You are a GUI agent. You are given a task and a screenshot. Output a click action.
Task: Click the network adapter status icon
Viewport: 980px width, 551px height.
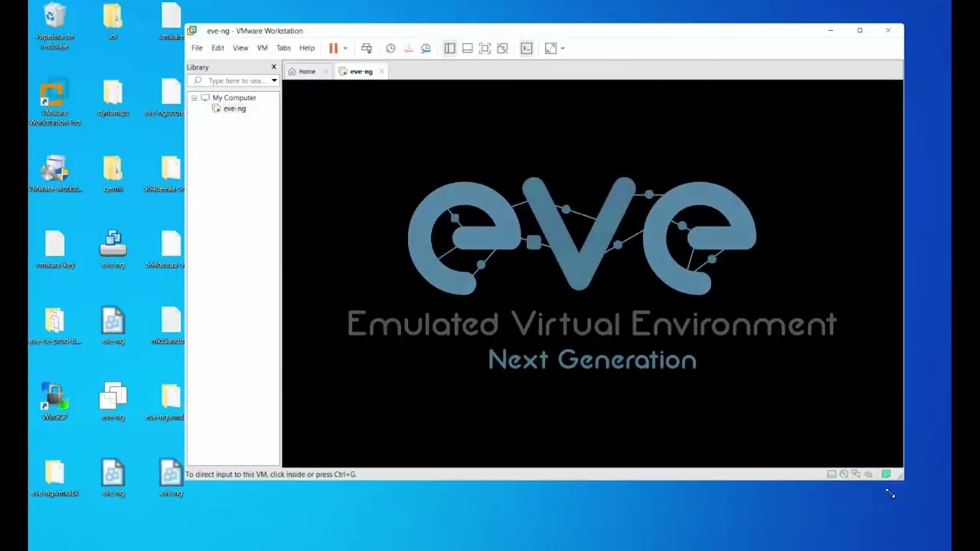[x=856, y=474]
